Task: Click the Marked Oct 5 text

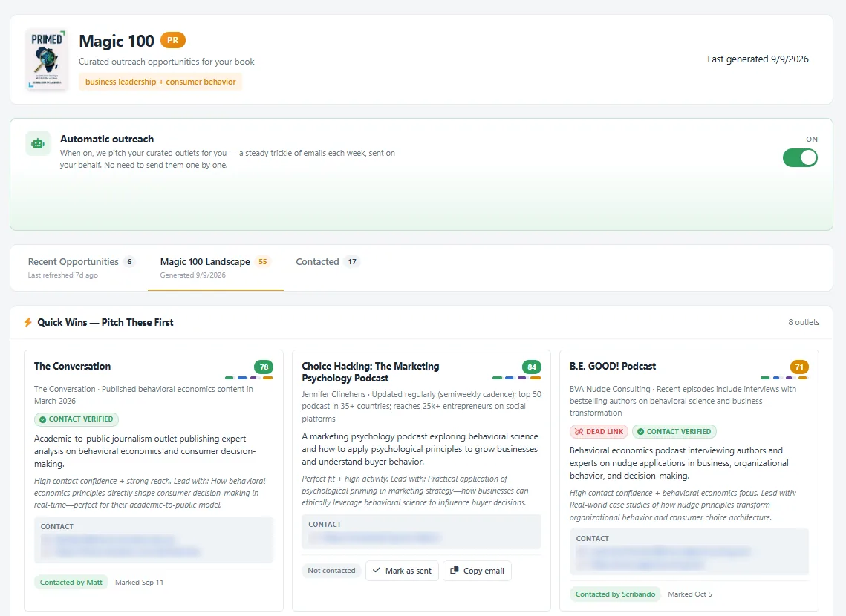Action: click(x=690, y=594)
